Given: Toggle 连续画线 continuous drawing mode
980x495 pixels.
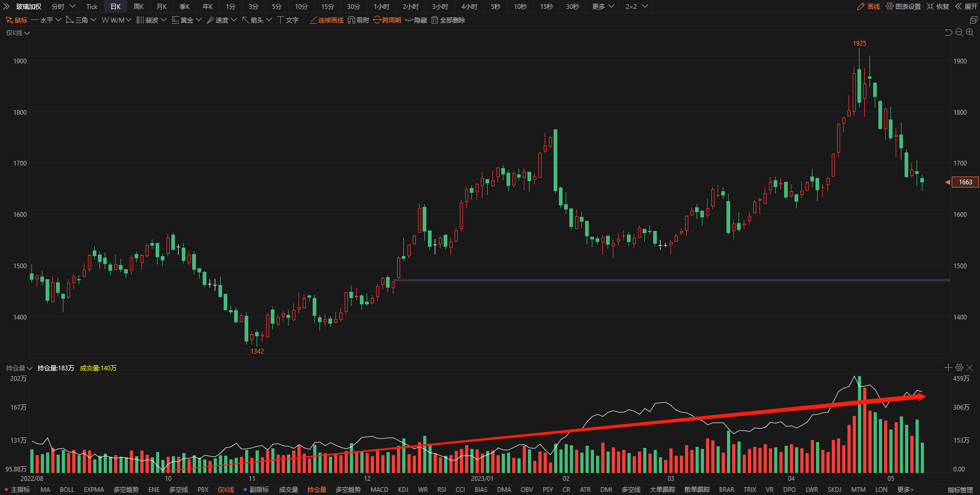Looking at the screenshot, I should coord(326,20).
